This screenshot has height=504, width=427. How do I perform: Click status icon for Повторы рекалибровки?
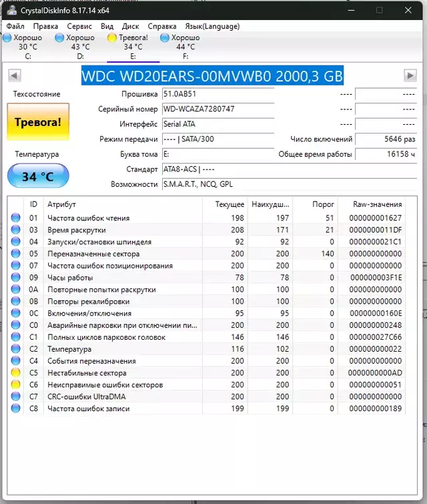(16, 301)
